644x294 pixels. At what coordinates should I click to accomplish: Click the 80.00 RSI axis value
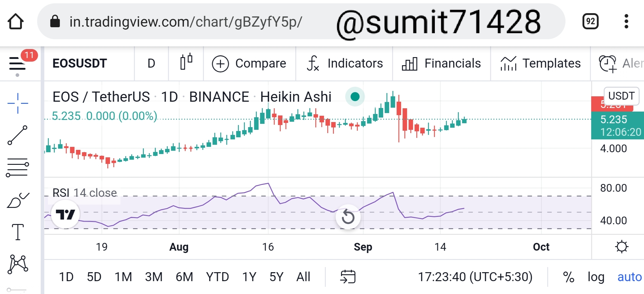(x=614, y=188)
